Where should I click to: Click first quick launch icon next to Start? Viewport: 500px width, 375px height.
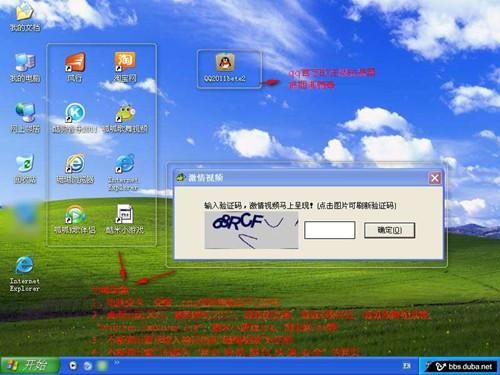click(x=73, y=366)
